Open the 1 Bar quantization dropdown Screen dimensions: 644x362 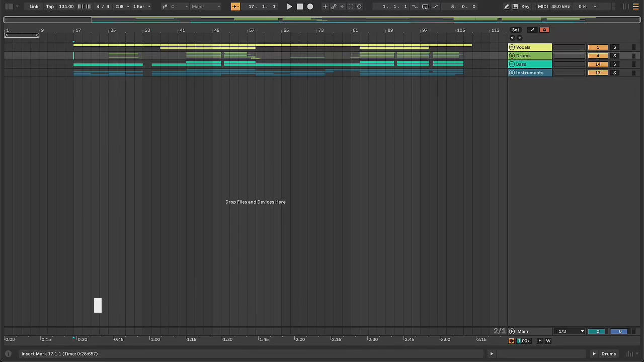pyautogui.click(x=141, y=7)
